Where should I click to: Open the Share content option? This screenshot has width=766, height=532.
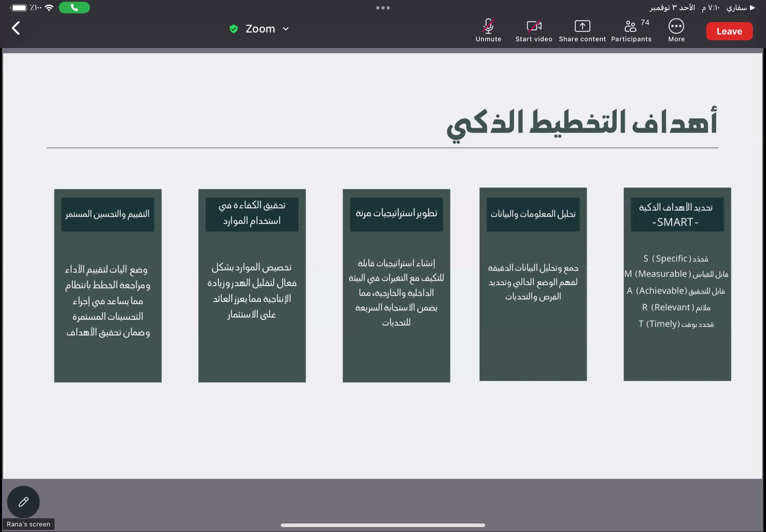point(582,31)
